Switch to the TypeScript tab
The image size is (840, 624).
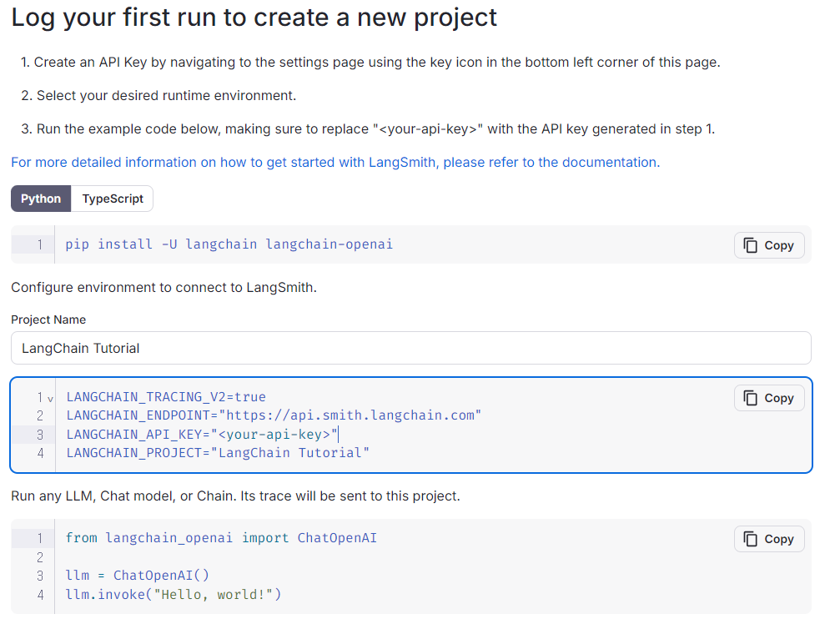[113, 199]
